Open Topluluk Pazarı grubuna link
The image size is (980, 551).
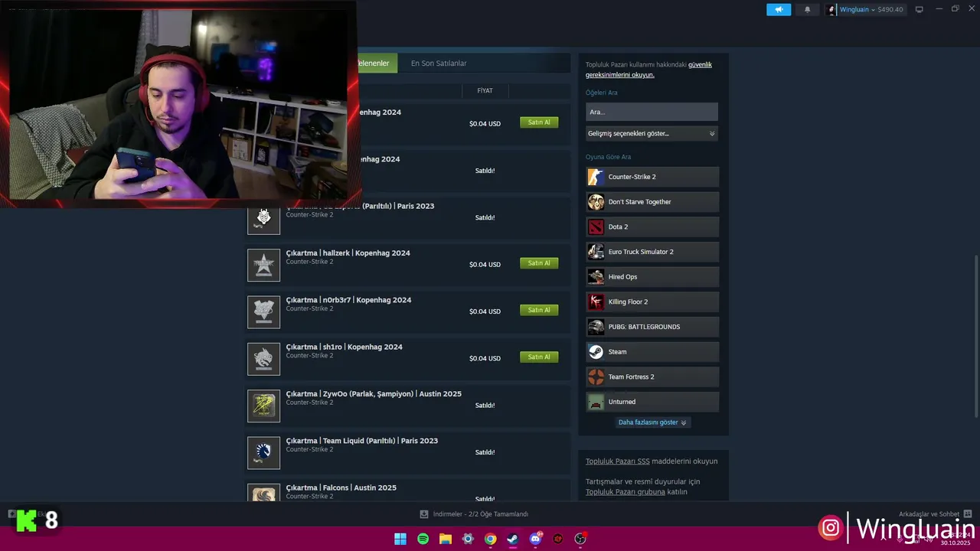(626, 492)
